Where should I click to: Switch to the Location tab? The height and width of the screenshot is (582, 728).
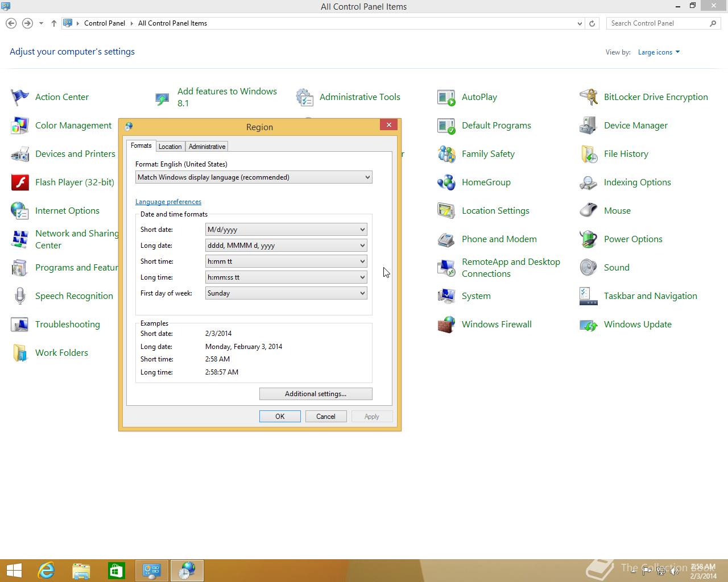coord(170,147)
